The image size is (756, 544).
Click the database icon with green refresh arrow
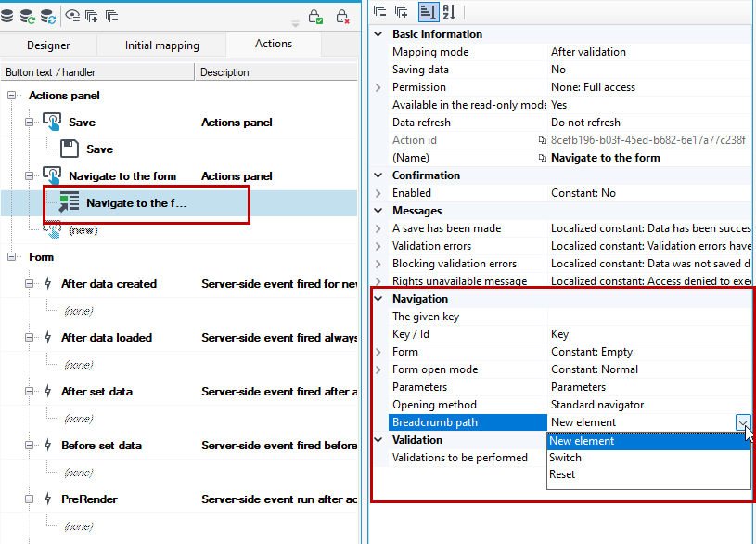pos(28,16)
